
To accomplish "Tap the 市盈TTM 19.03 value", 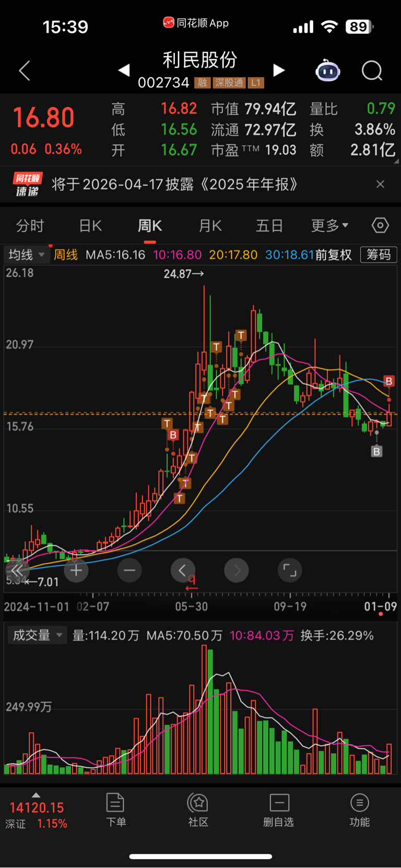I will [x=253, y=150].
